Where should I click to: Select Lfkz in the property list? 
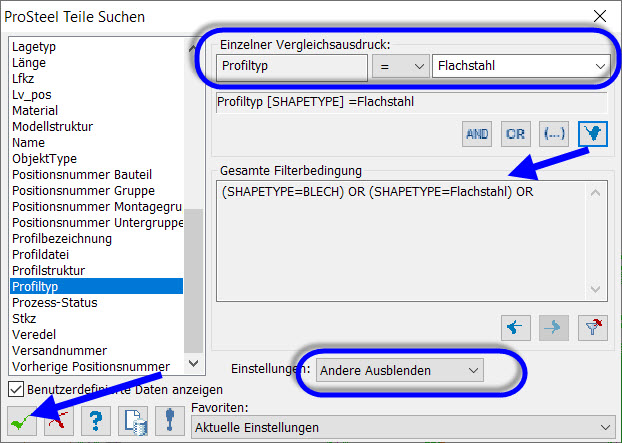coord(96,79)
